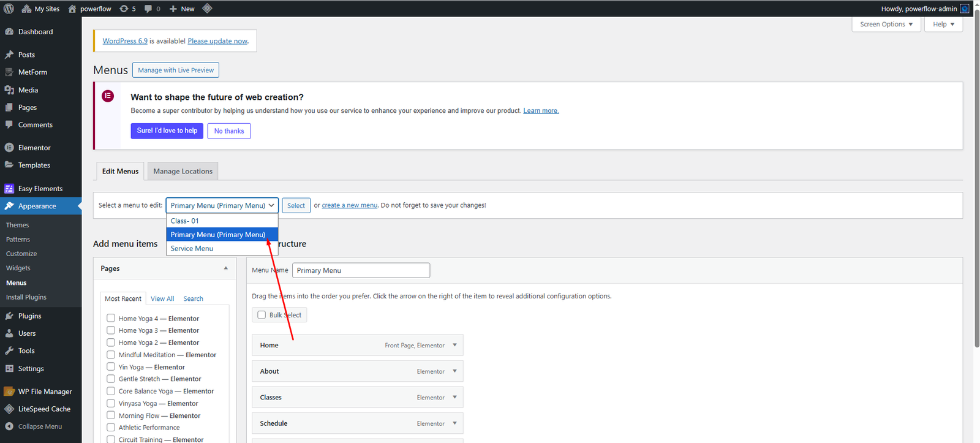
Task: Switch to the Manage Locations tab
Action: click(x=183, y=172)
